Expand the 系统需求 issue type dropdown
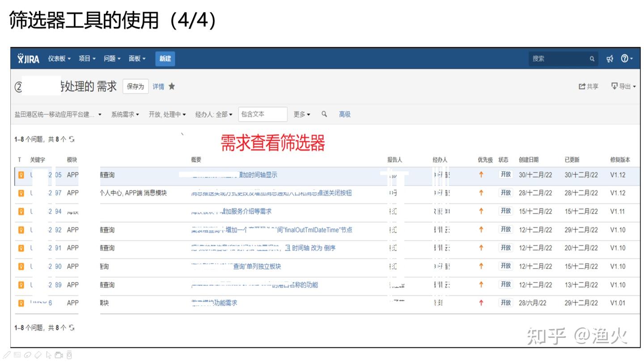 tap(125, 114)
